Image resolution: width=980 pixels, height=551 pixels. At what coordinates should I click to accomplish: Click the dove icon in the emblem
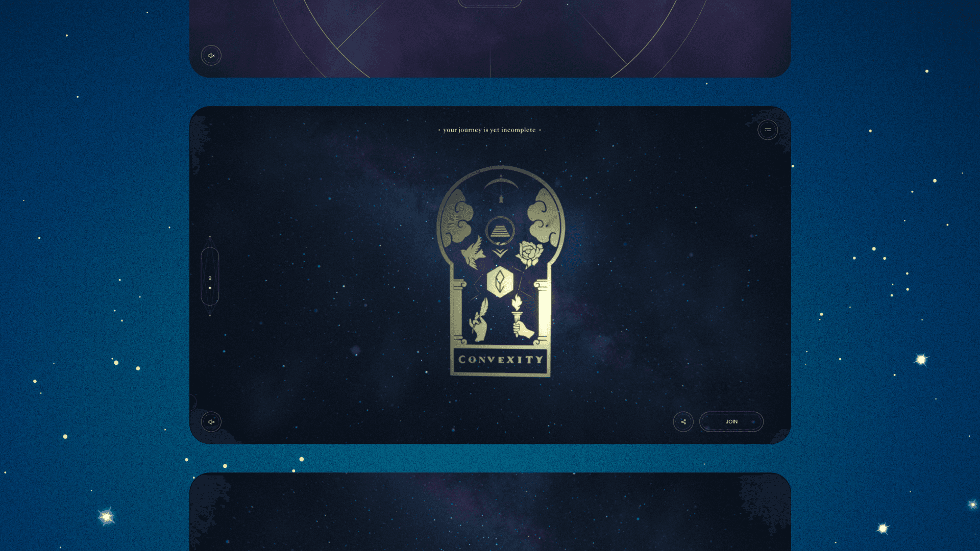[x=473, y=253]
